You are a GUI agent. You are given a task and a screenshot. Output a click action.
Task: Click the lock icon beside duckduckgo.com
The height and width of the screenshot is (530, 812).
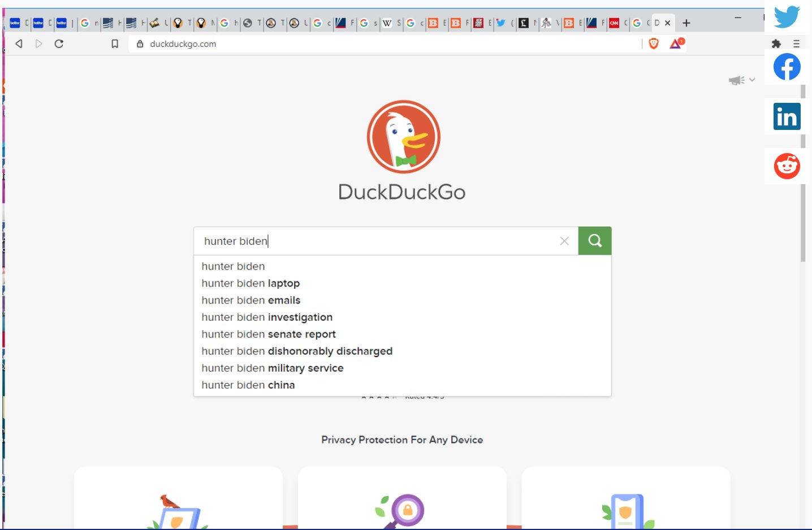click(140, 44)
